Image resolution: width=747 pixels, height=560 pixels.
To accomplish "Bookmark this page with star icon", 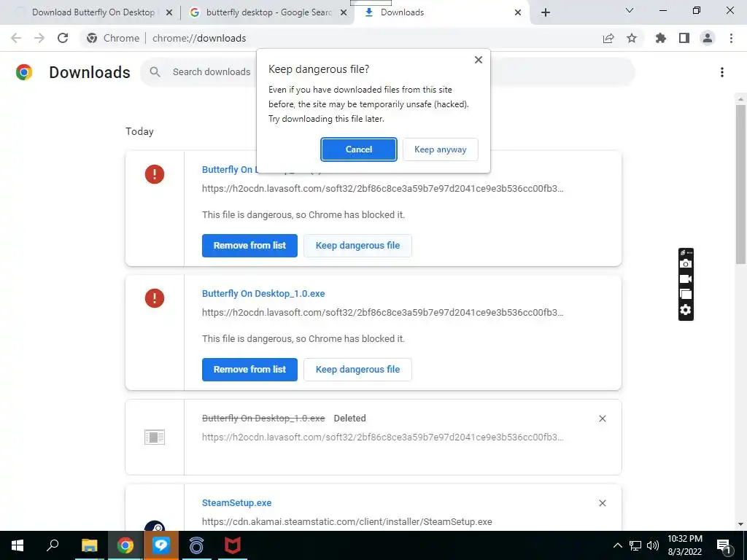I will (x=632, y=38).
